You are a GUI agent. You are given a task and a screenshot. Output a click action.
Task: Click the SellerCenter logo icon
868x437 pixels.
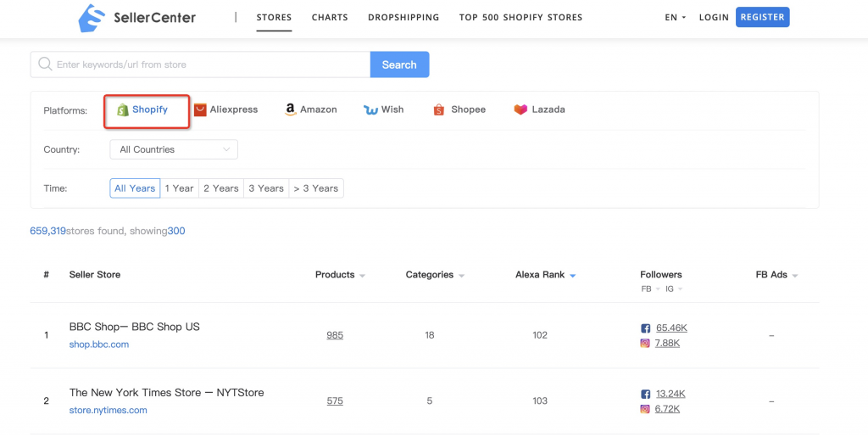click(x=92, y=18)
